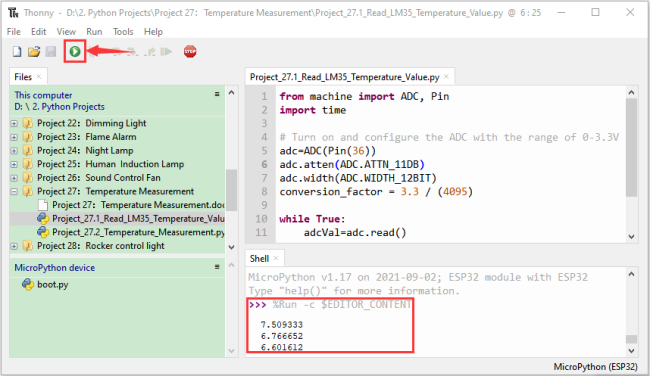650x377 pixels.
Task: Click the file tree vertical scrollbar thumb
Action: point(231,189)
